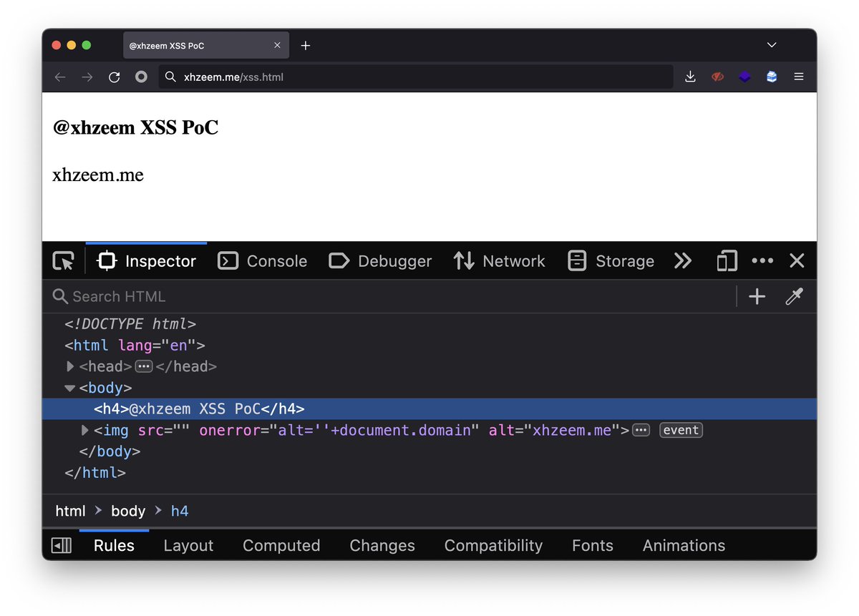
Task: Toggle the 3-pane inspector sidebar
Action: [x=62, y=546]
